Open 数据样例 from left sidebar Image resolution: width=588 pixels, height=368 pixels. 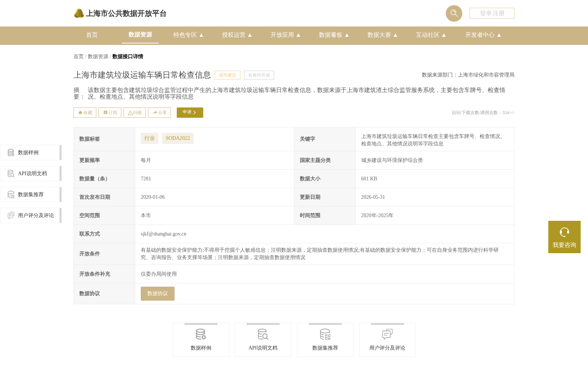(x=31, y=152)
